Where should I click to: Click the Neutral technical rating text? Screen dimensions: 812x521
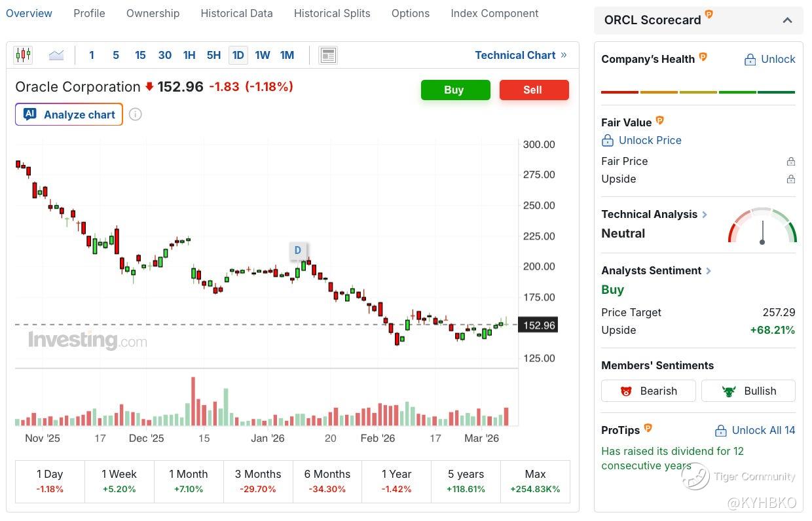(x=623, y=233)
